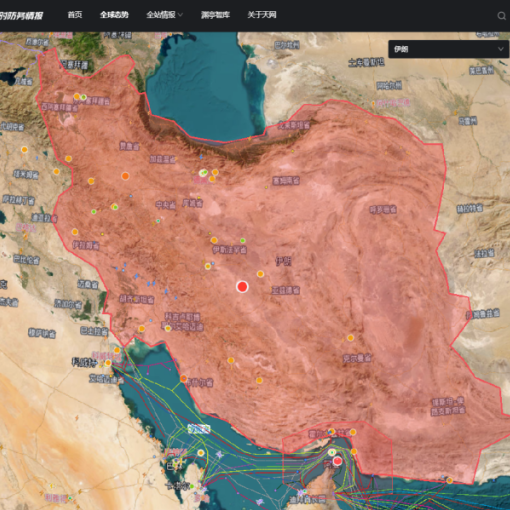Click the 克尔曼省 province label
The width and height of the screenshot is (510, 510).
pos(357,358)
